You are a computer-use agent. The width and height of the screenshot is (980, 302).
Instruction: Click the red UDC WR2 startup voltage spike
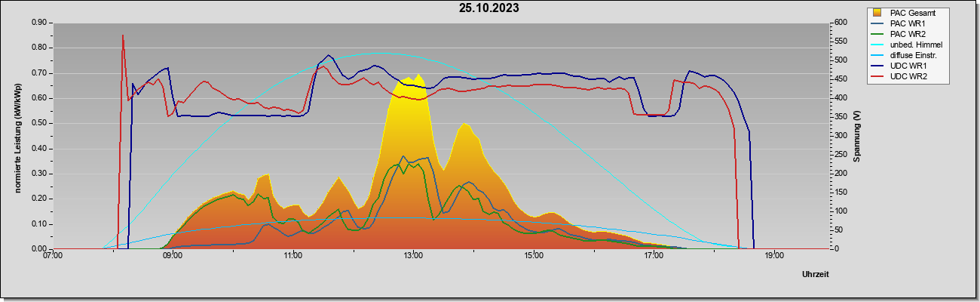point(123,36)
